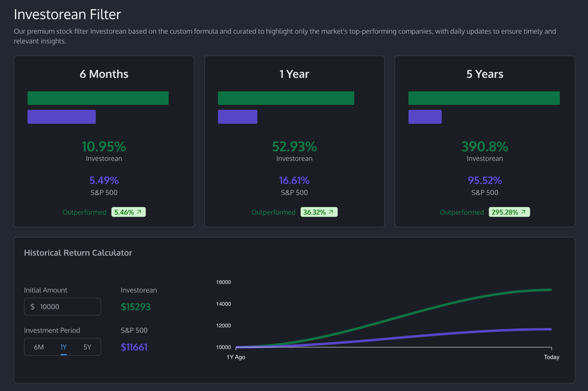Select the 6M investment period tab
This screenshot has width=588, height=391.
pyautogui.click(x=39, y=347)
